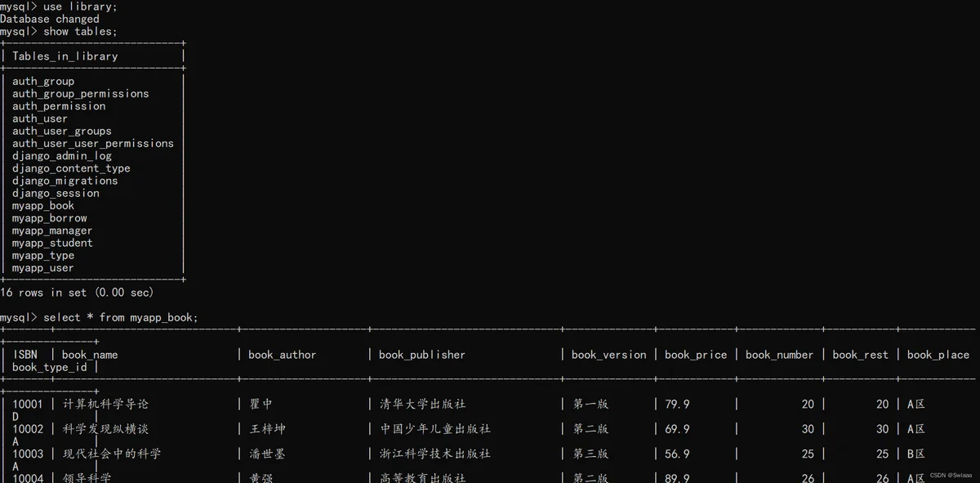This screenshot has width=980, height=483.
Task: Select the 'select * from myapp_book;' command
Action: point(121,317)
